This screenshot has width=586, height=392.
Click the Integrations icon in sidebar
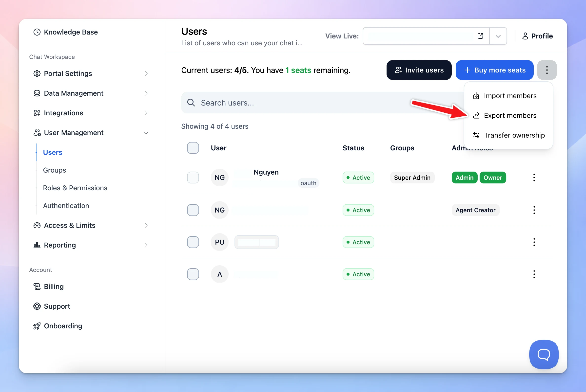[x=37, y=113]
